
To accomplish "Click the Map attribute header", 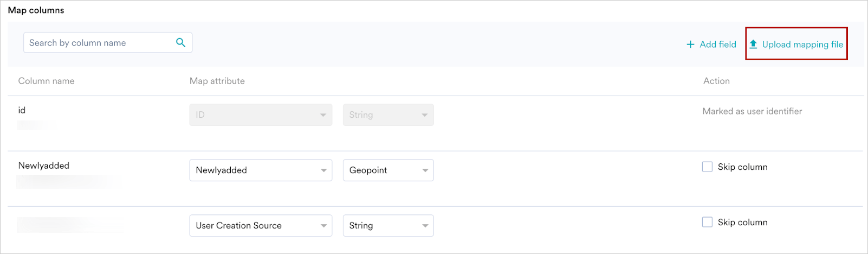I will point(217,81).
